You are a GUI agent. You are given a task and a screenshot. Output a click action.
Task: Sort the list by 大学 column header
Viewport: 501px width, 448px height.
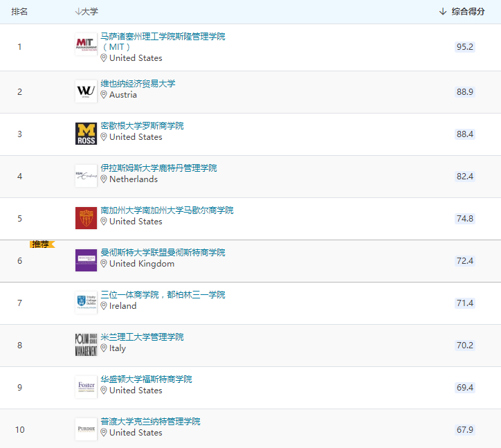(x=86, y=12)
